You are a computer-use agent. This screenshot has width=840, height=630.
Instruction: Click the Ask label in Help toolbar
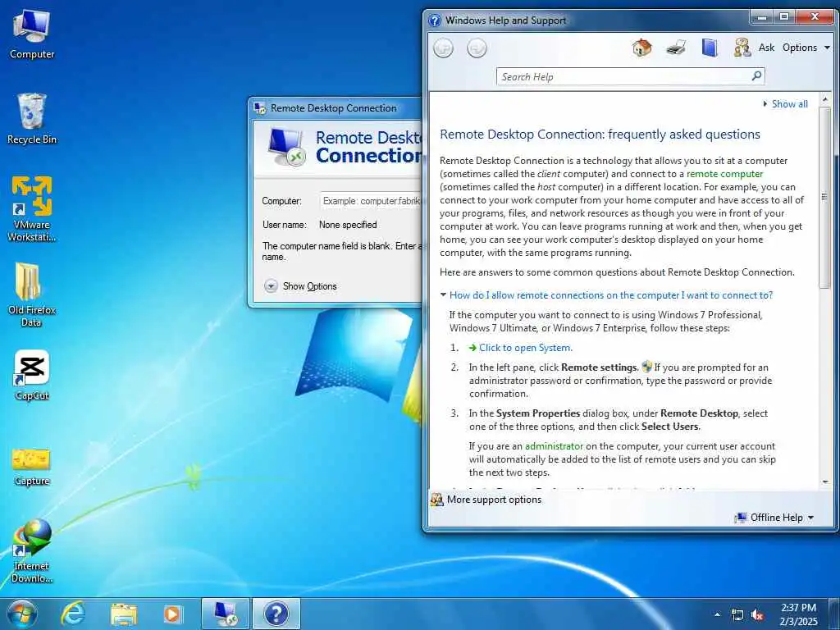tap(766, 48)
